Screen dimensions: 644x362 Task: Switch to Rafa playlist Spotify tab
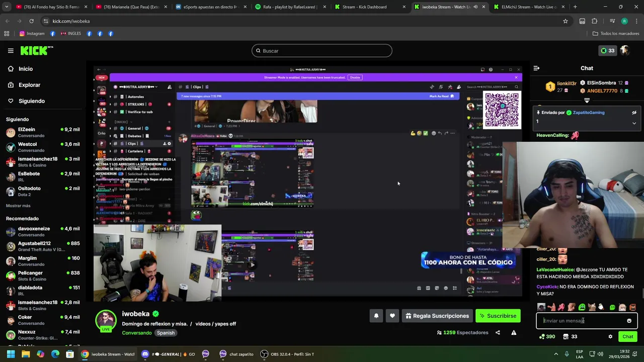pos(291,7)
